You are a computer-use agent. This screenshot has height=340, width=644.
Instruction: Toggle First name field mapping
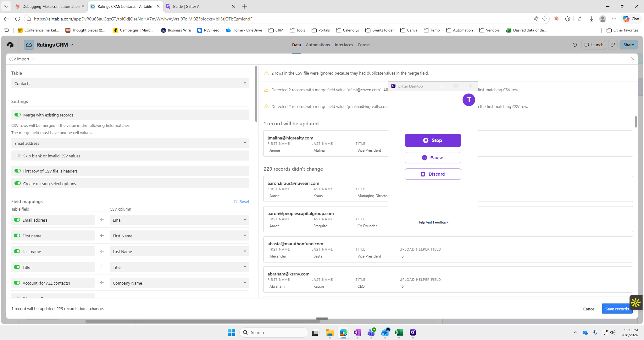coord(17,235)
